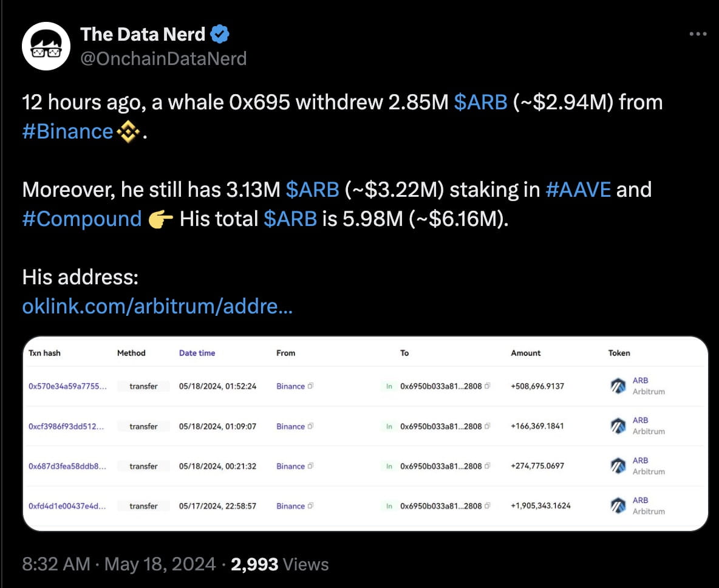The width and height of the screenshot is (719, 588).
Task: Click the verified badge next to The Data Nerd
Action: pyautogui.click(x=220, y=34)
